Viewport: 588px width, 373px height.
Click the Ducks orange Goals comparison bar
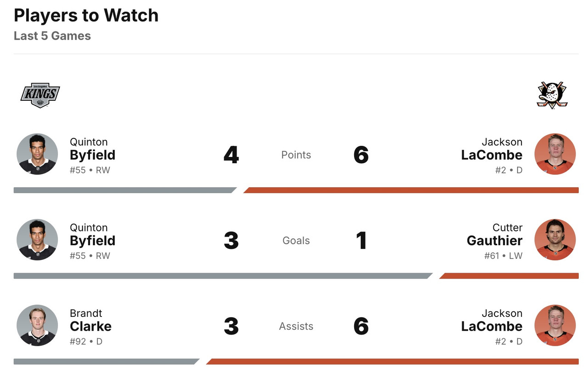[509, 276]
